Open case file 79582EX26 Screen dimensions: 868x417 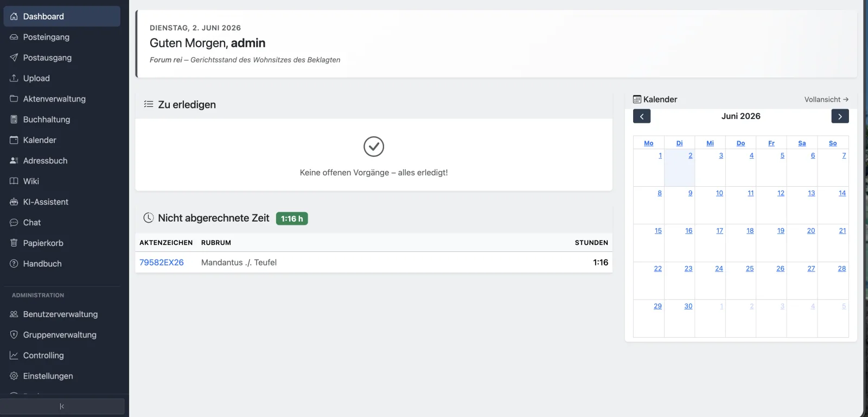[x=162, y=262]
